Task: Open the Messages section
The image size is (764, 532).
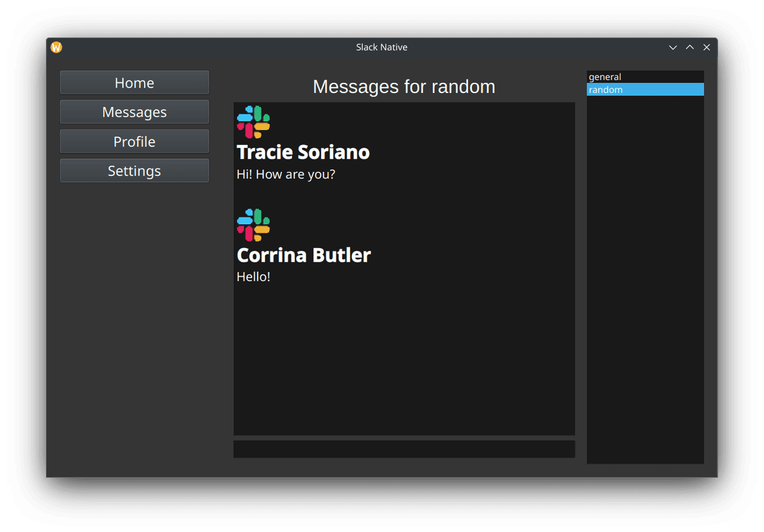Action: click(134, 112)
